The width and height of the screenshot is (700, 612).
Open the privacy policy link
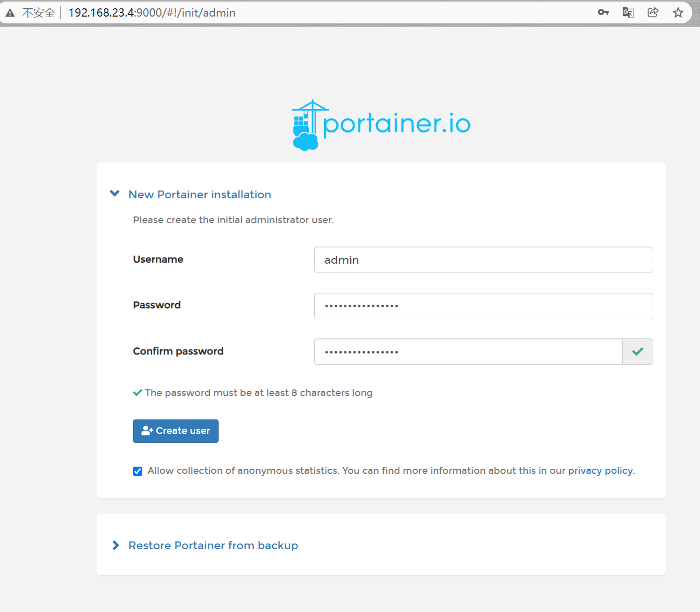tap(600, 471)
